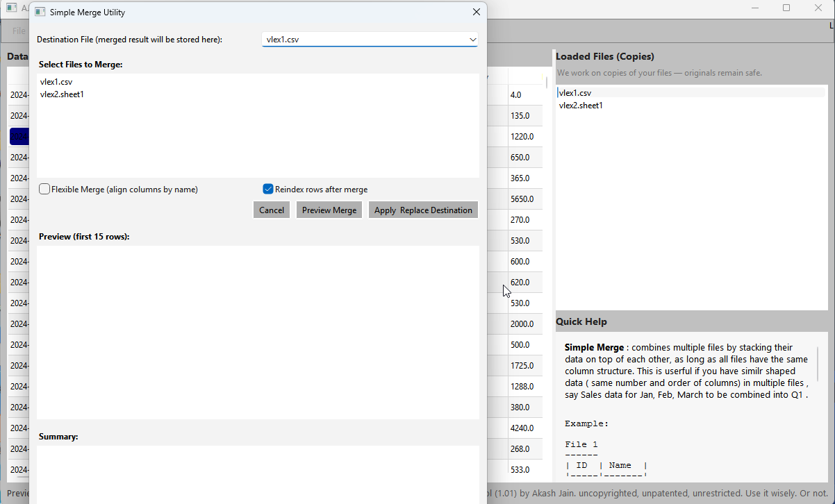Click the Data panel header
The image size is (835, 504).
[x=17, y=56]
